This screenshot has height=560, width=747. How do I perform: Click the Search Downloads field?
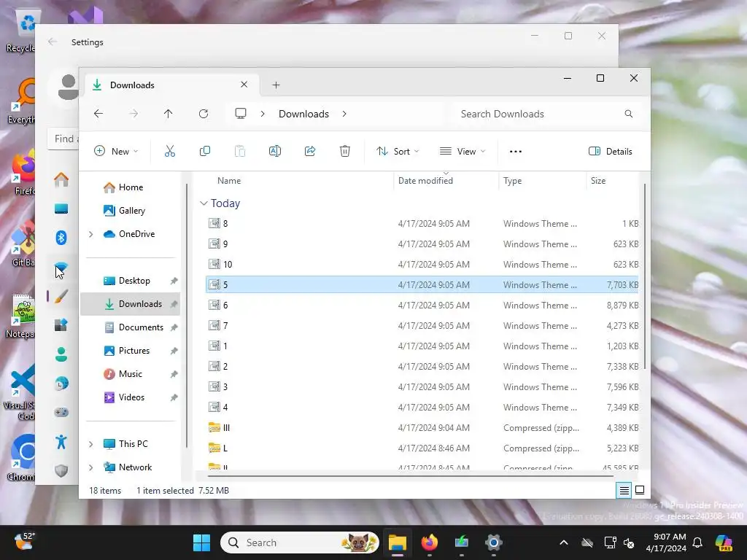(x=546, y=114)
